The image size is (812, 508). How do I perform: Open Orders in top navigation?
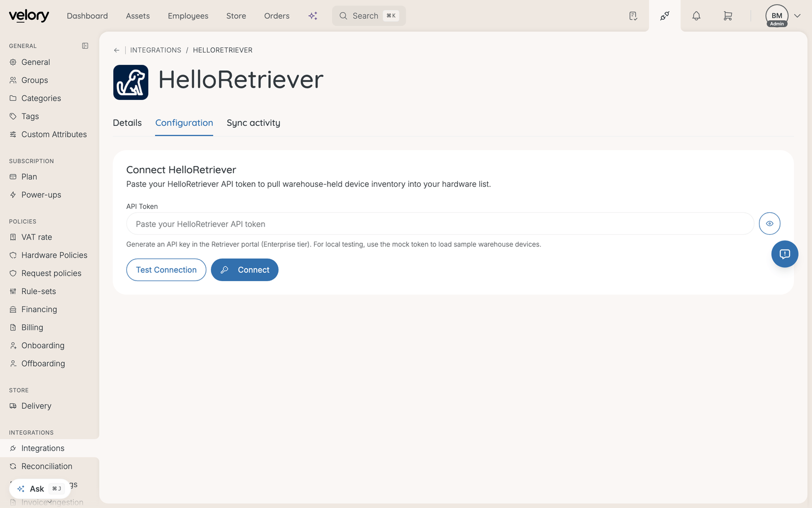(277, 16)
